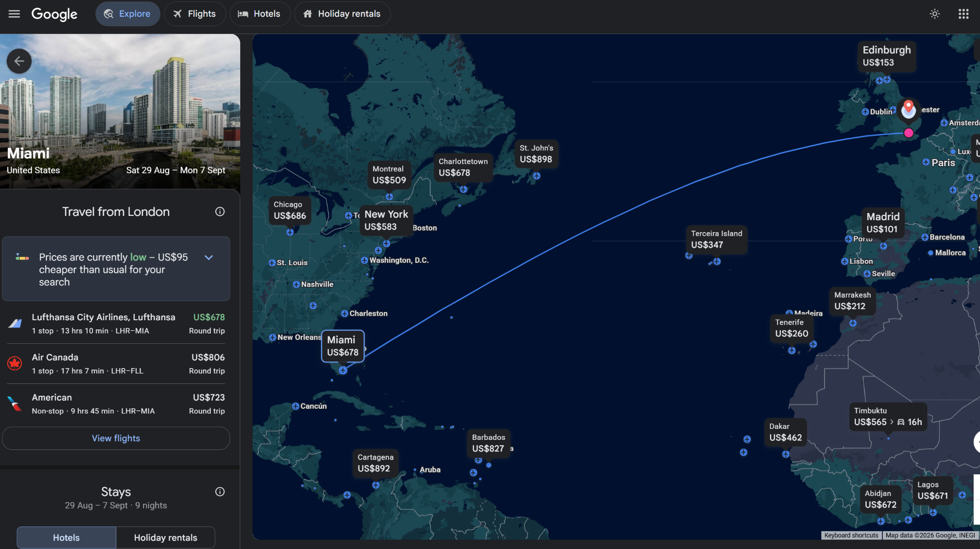980x549 pixels.
Task: Choose the Montreal US$509 map label
Action: click(389, 175)
